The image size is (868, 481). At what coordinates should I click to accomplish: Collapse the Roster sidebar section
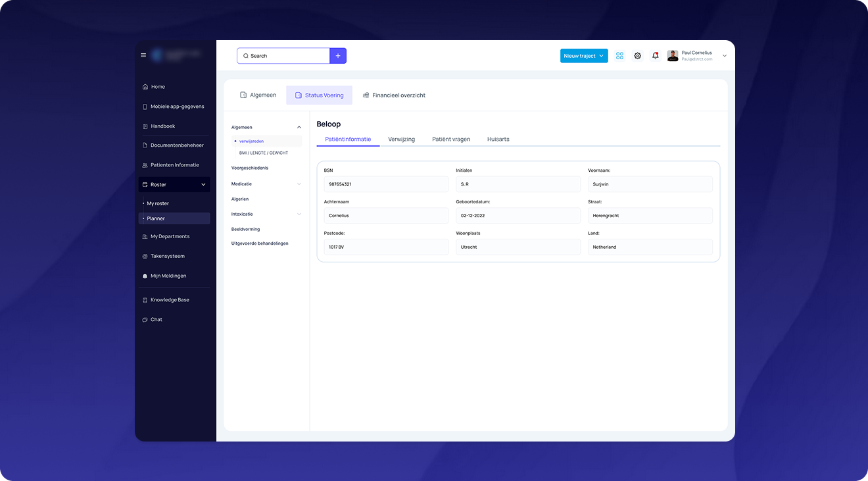point(203,185)
